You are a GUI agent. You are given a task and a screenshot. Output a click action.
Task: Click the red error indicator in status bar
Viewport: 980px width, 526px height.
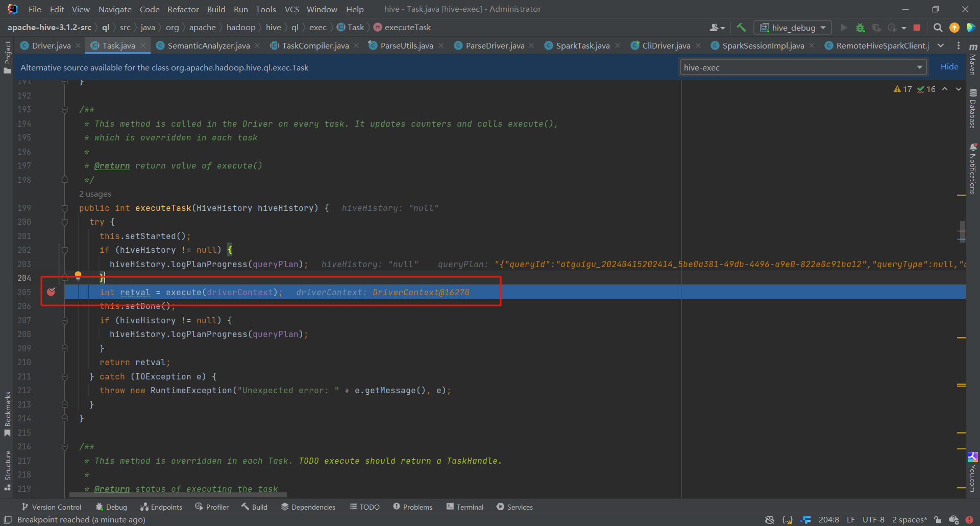969,520
